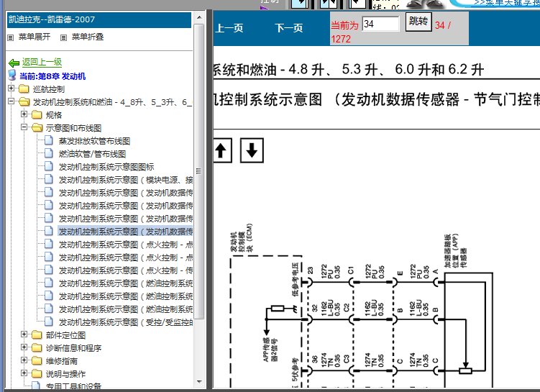
Task: Click document icon beside 发动机控制系统示意图图标
Action: (49, 166)
